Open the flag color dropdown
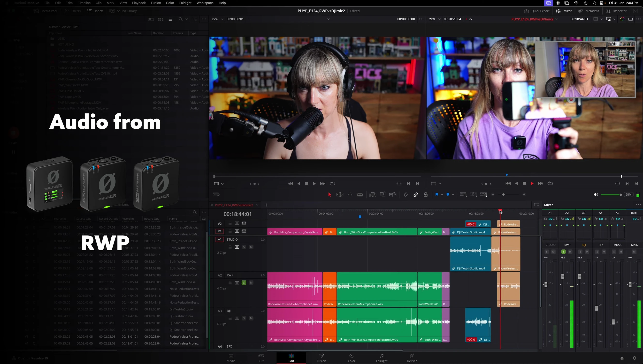The width and height of the screenshot is (643, 364). coord(442,195)
